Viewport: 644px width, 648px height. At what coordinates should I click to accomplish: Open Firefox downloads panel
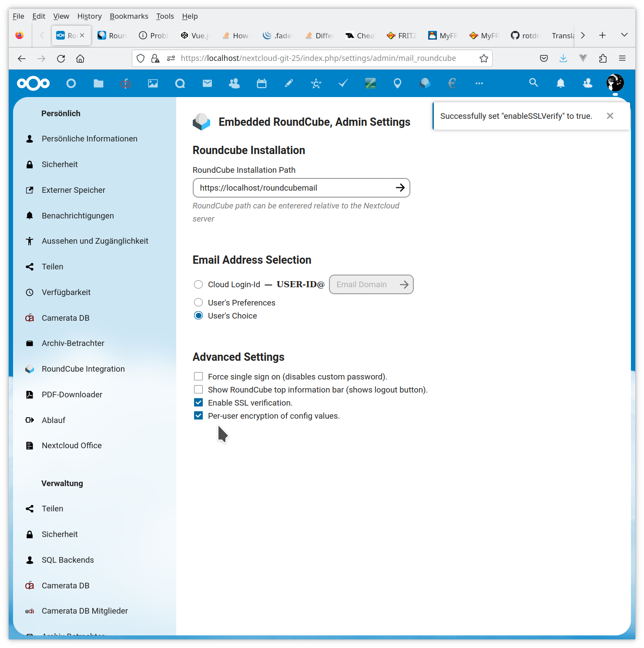point(563,58)
